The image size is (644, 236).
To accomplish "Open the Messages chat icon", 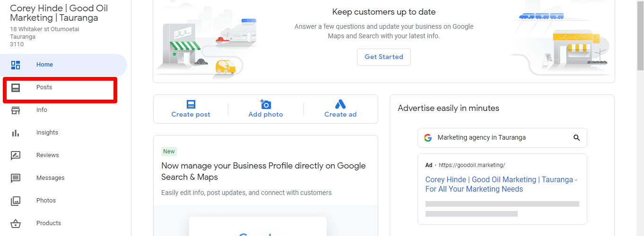I will coord(16,178).
